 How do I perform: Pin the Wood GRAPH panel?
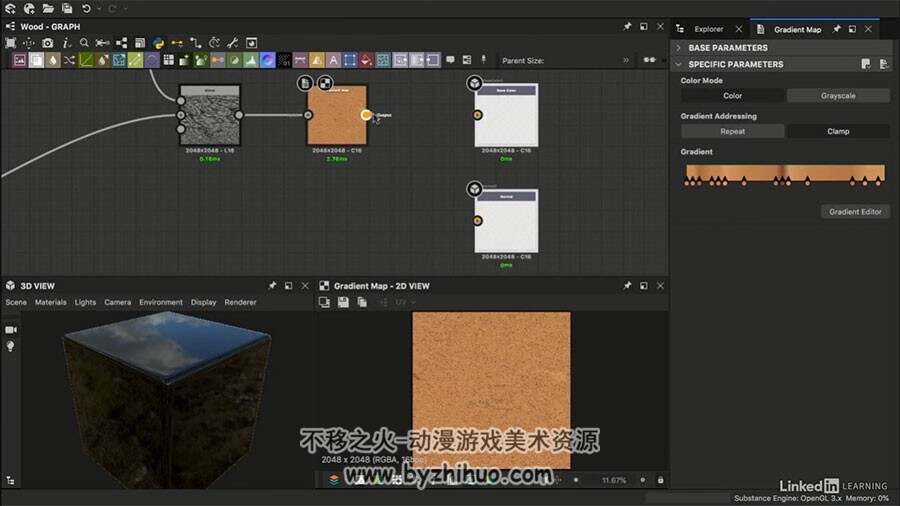(627, 26)
